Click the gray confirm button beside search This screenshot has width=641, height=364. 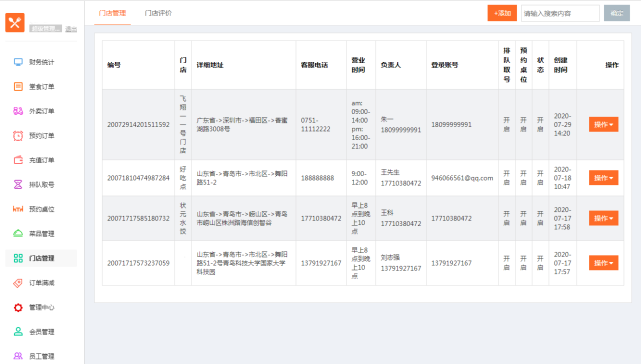tap(617, 13)
